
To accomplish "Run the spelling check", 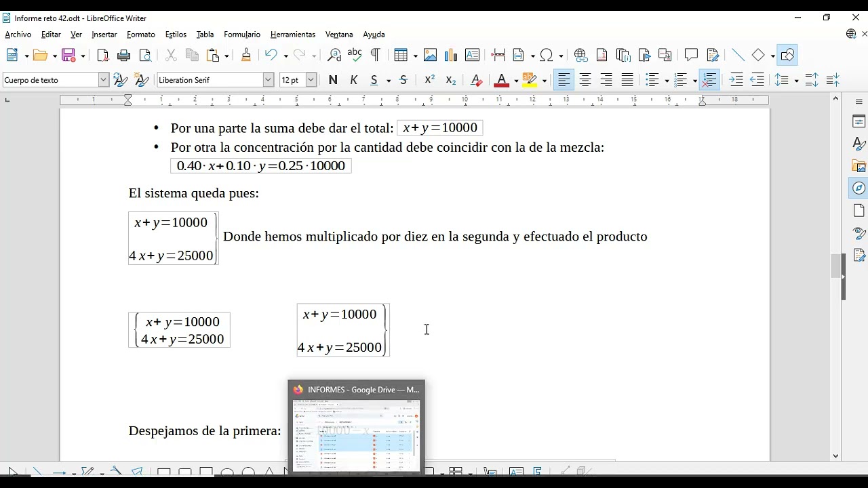I will click(355, 56).
